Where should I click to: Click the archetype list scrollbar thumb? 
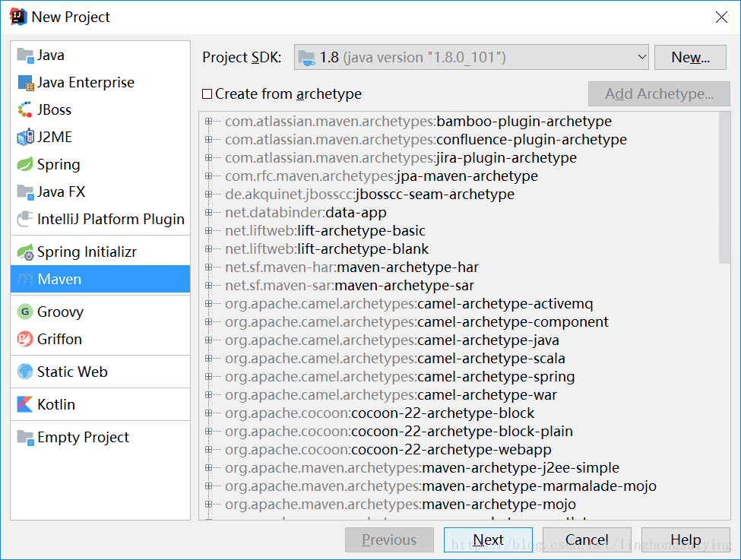(x=724, y=188)
